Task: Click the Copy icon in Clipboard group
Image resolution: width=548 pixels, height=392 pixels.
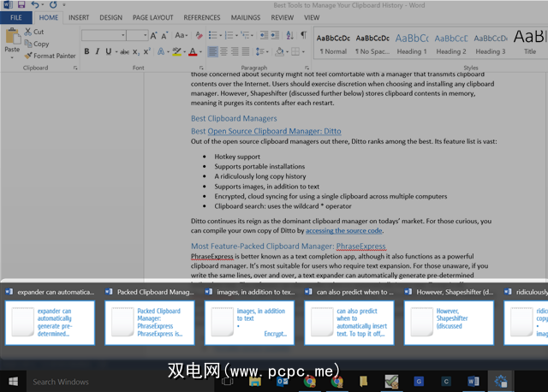Action: tap(28, 44)
